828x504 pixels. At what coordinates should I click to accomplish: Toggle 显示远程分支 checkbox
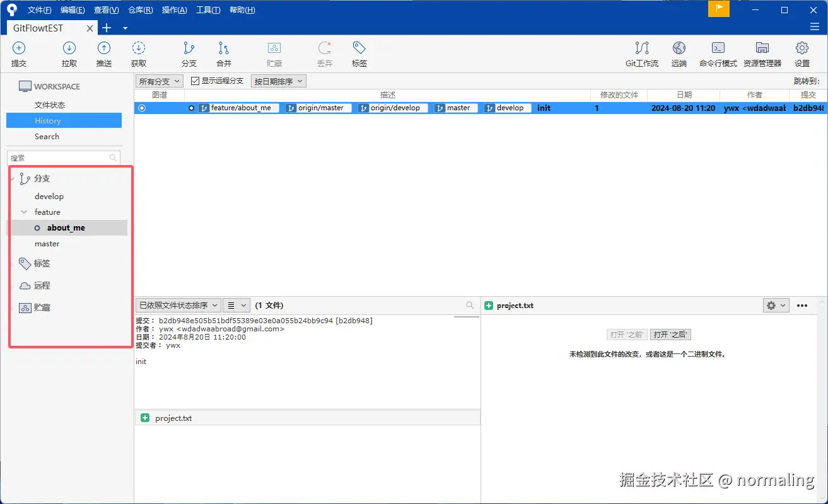195,81
